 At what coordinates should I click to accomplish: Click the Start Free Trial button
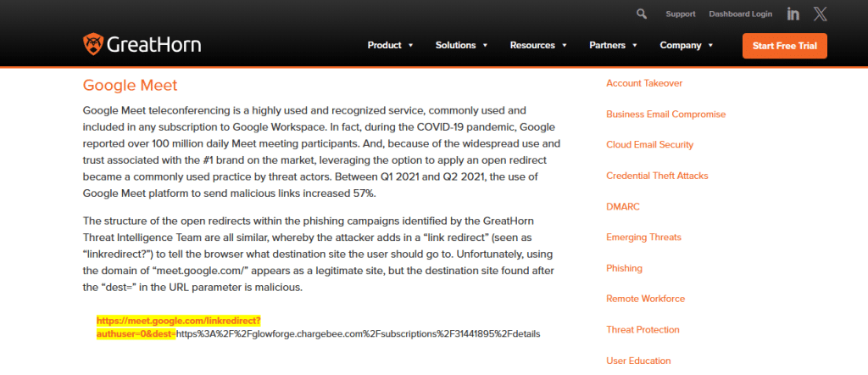[784, 46]
